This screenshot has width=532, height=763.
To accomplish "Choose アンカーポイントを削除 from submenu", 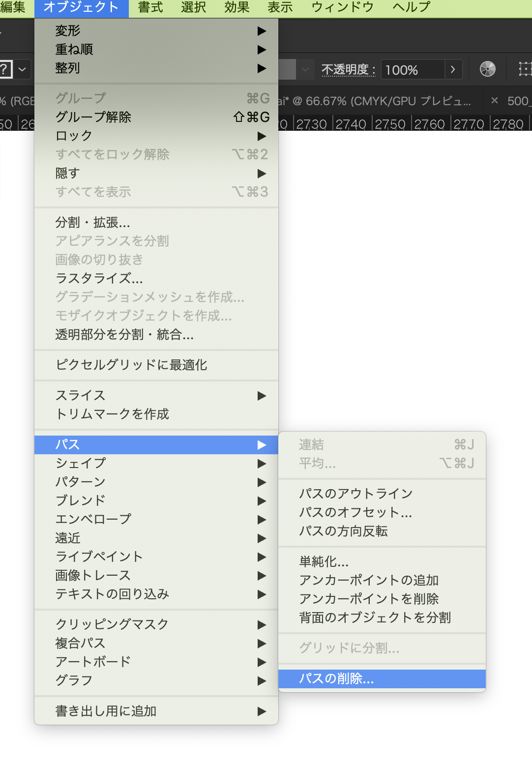I will (x=382, y=599).
